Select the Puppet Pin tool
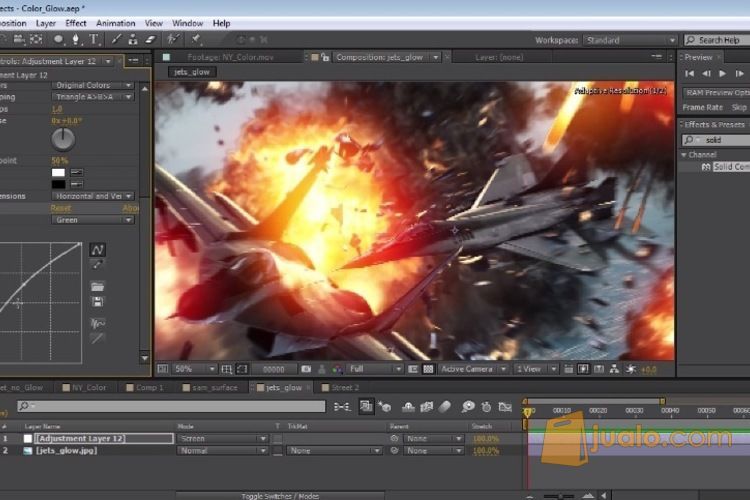 pyautogui.click(x=196, y=40)
